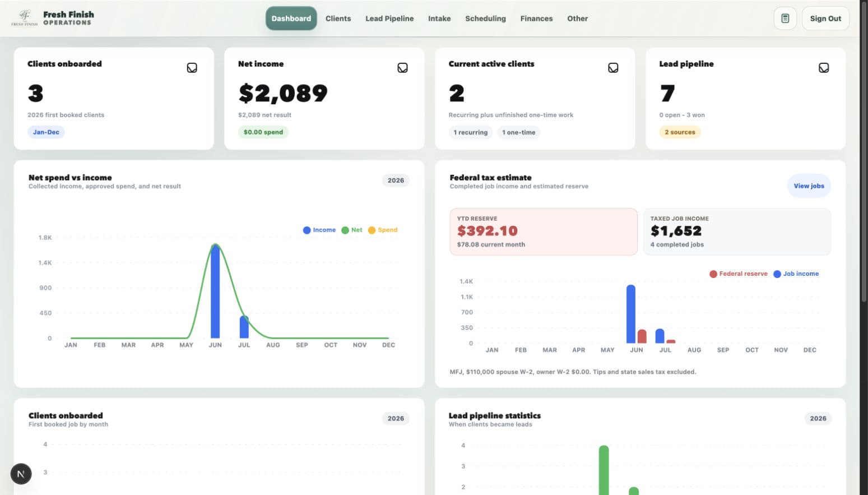Click the 2026 pill beside First booked job by month
This screenshot has height=495, width=868.
pyautogui.click(x=396, y=418)
